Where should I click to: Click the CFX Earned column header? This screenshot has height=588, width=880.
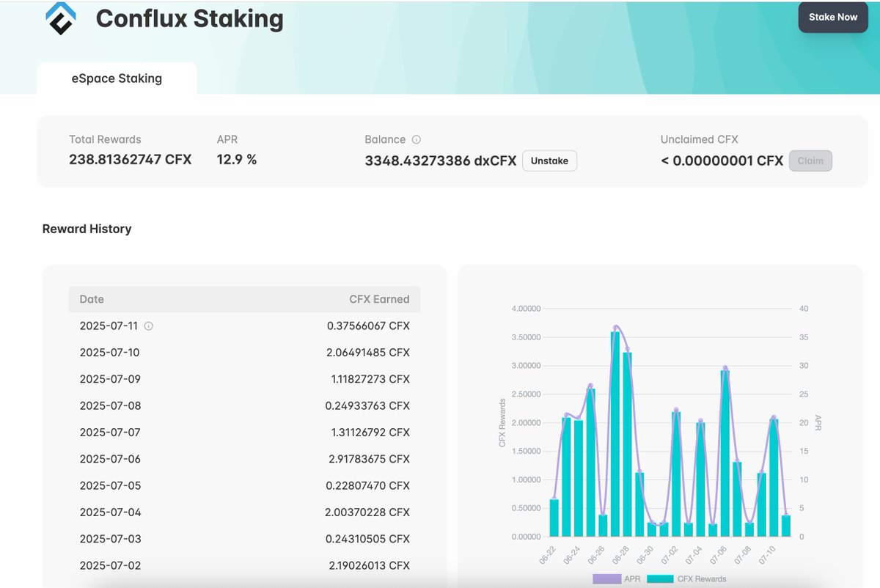click(379, 299)
